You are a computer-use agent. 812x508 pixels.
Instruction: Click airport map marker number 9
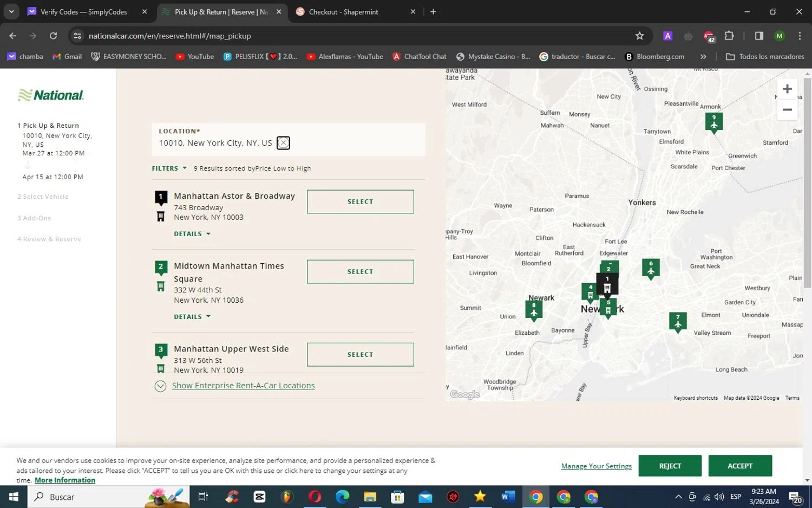713,121
